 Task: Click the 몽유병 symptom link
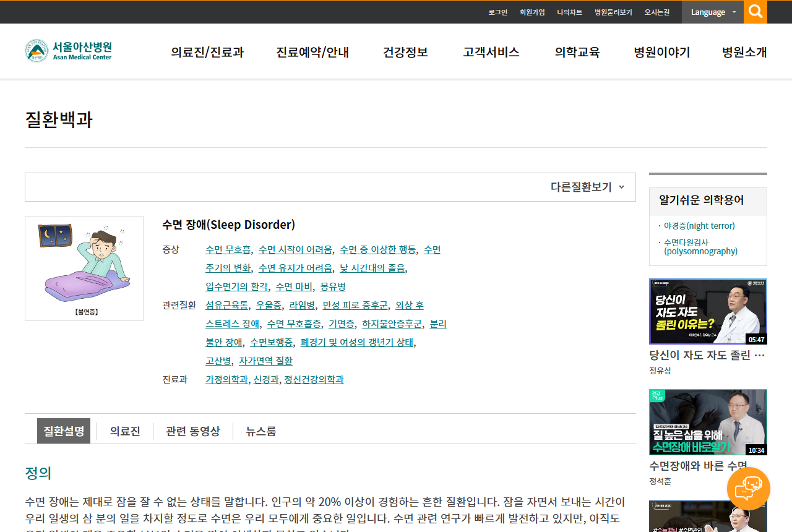click(x=333, y=287)
